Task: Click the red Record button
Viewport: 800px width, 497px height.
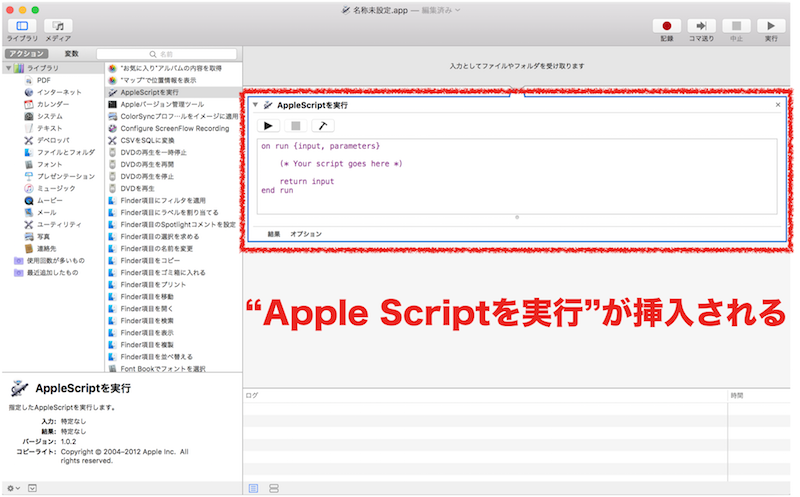Action: pyautogui.click(x=666, y=26)
